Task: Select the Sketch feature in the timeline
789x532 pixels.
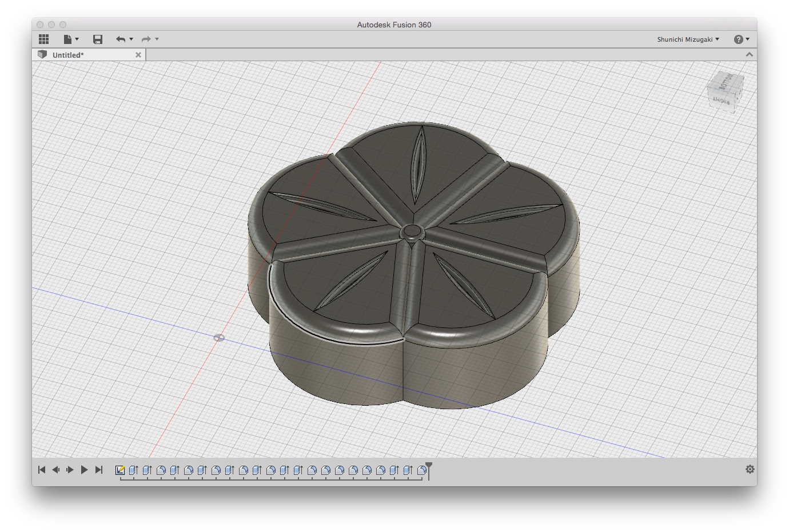Action: point(120,470)
